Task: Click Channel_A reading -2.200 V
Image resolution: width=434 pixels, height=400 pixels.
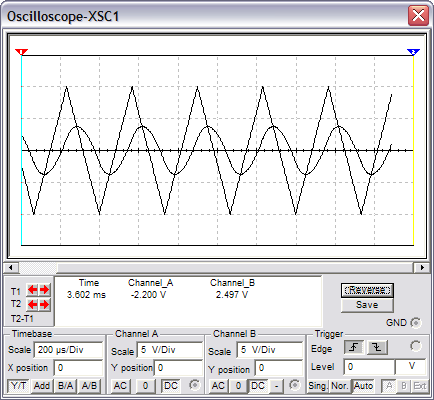Action: pos(148,295)
